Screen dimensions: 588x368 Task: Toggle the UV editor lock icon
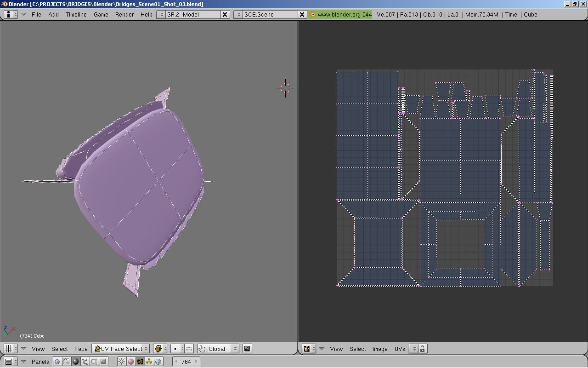[x=423, y=349]
